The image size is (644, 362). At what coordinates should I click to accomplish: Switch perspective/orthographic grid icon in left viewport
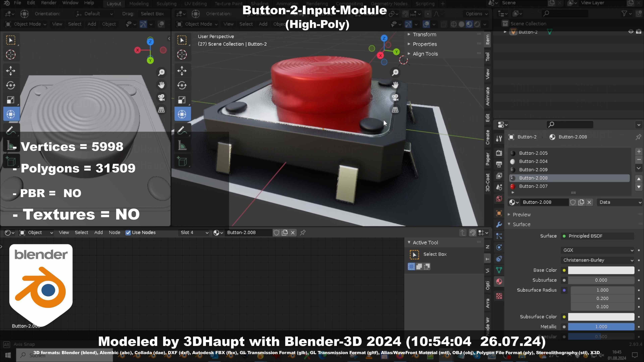coord(162,110)
